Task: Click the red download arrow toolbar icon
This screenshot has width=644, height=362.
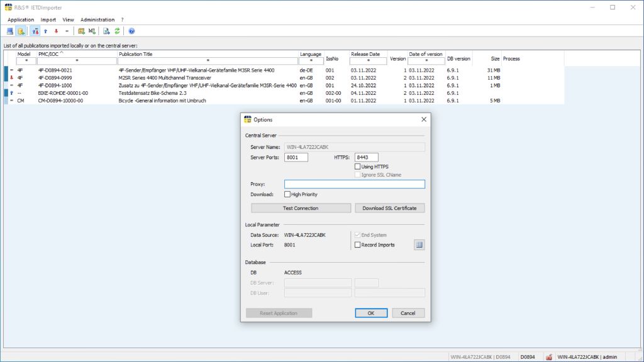Action: (x=56, y=31)
